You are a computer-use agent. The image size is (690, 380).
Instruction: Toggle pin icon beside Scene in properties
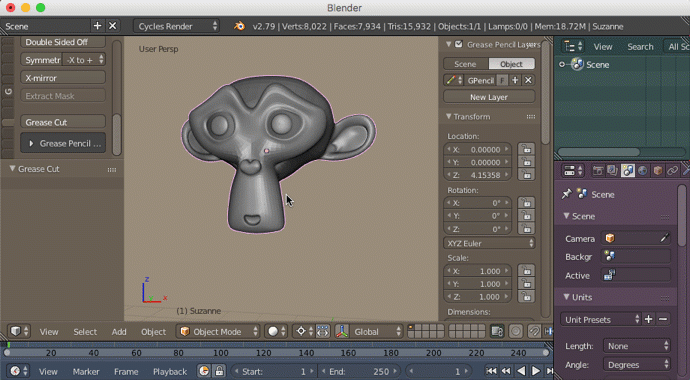(x=567, y=194)
